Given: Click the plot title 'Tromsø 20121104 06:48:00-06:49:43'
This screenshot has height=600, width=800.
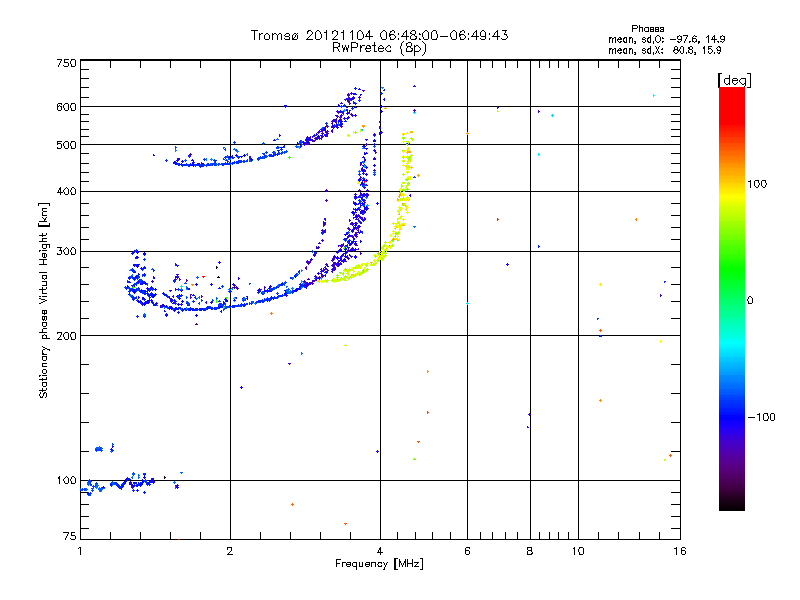Looking at the screenshot, I should point(379,35).
